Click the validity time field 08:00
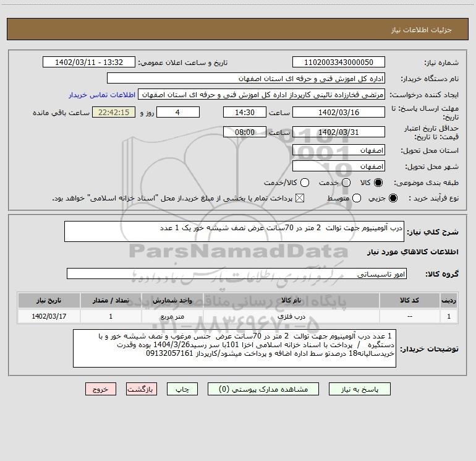 245,132
